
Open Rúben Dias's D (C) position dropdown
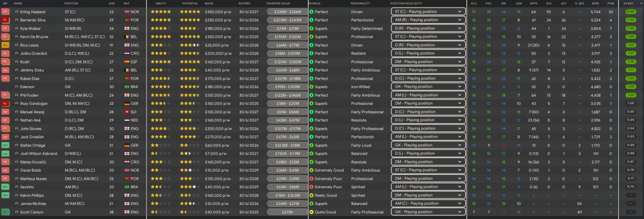428,78
